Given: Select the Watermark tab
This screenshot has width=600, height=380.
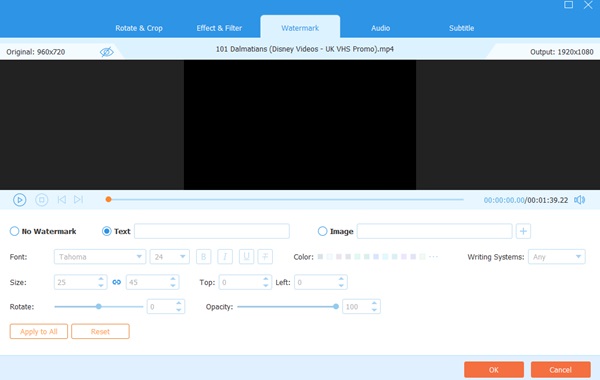Looking at the screenshot, I should click(300, 28).
